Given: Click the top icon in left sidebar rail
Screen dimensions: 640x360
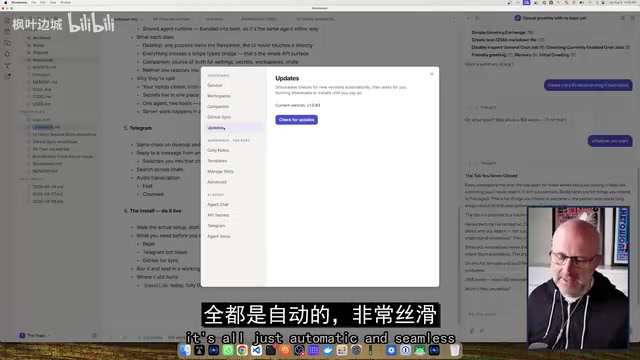Looking at the screenshot, I should pyautogui.click(x=7, y=20).
